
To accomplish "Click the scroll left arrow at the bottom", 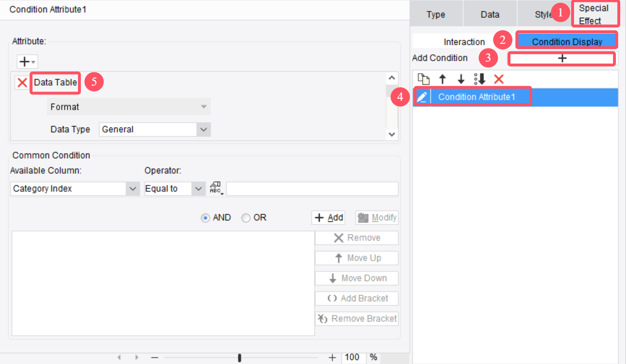I will coord(119,357).
